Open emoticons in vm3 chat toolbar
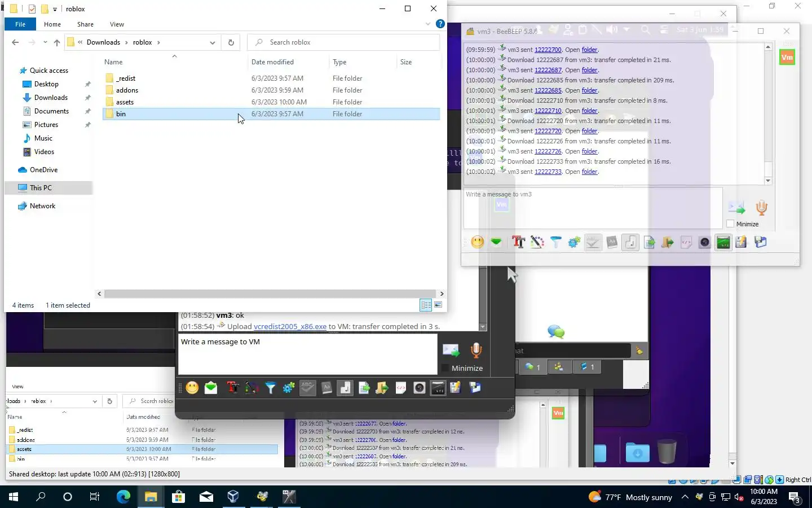The image size is (812, 508). click(x=478, y=242)
